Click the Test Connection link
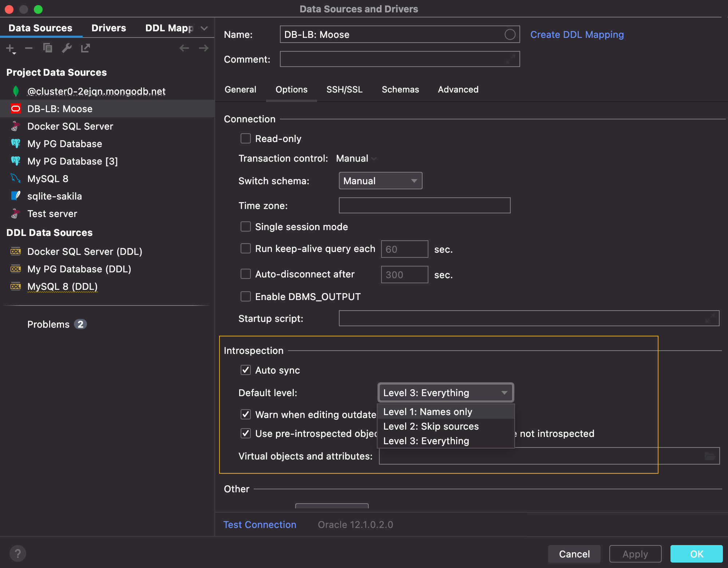The width and height of the screenshot is (728, 568). (x=260, y=525)
